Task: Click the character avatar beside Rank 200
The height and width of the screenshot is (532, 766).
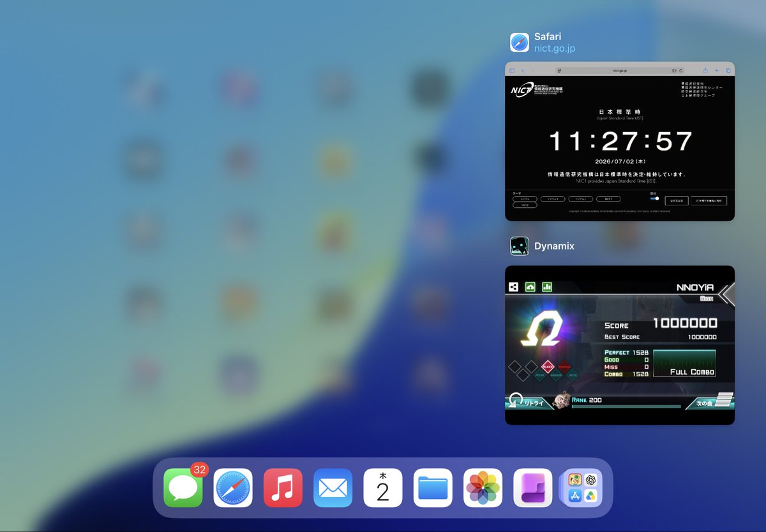Action: coord(561,400)
